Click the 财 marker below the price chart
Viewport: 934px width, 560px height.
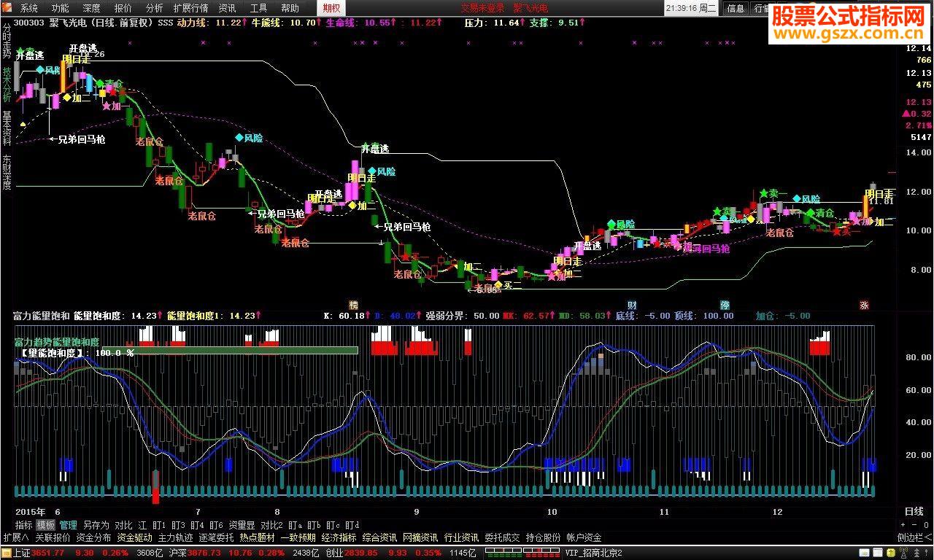pyautogui.click(x=632, y=305)
